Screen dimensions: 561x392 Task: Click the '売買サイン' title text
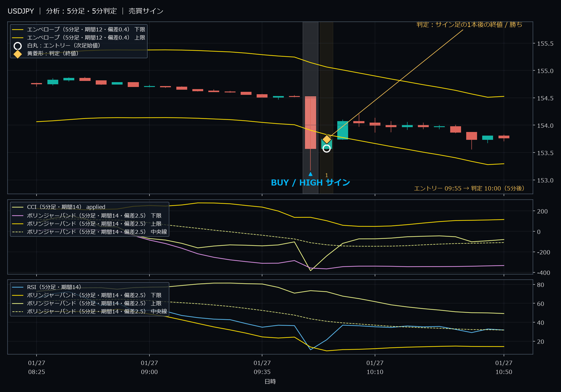tap(146, 11)
